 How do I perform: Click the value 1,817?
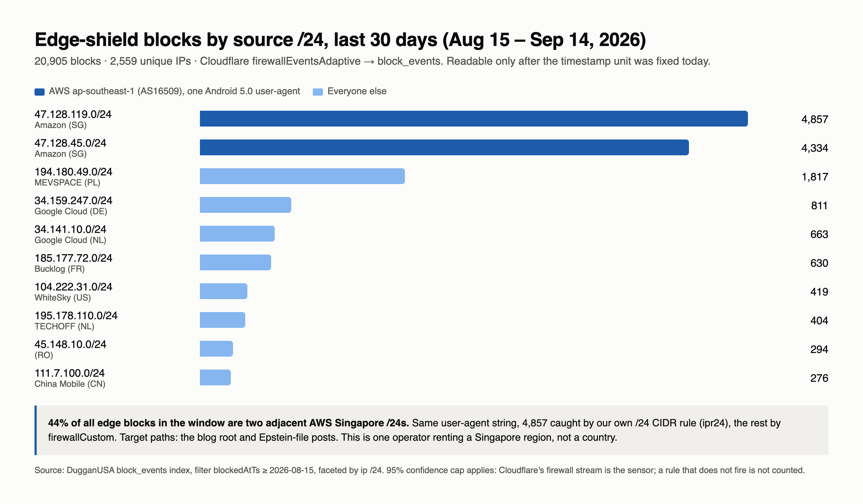[815, 177]
